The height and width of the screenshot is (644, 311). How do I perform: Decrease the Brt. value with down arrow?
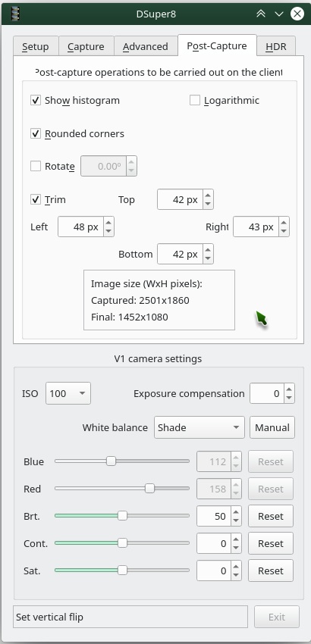coord(236,521)
